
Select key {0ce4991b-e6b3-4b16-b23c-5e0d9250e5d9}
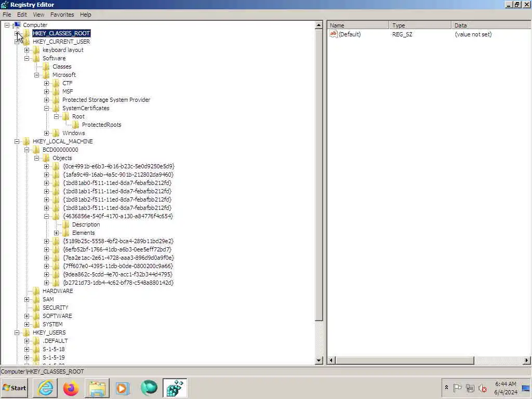(x=118, y=166)
